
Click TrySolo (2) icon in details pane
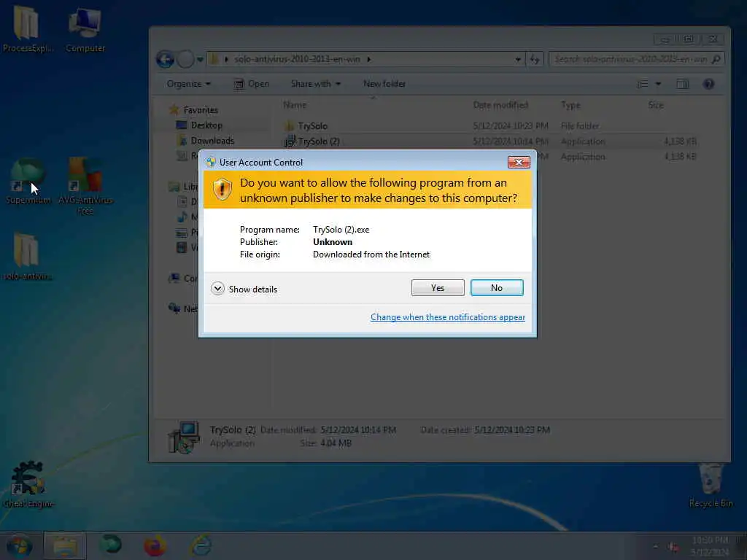pyautogui.click(x=184, y=437)
